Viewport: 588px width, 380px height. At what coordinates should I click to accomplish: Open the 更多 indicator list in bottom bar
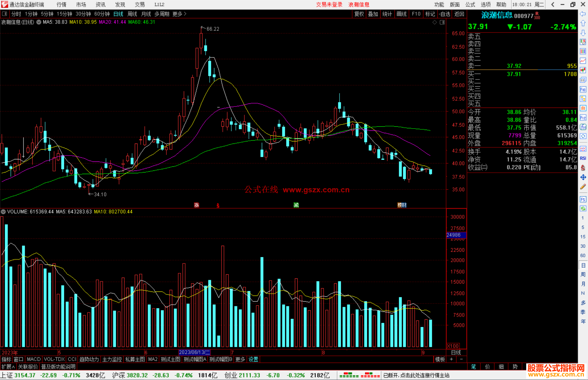[x=240, y=359]
